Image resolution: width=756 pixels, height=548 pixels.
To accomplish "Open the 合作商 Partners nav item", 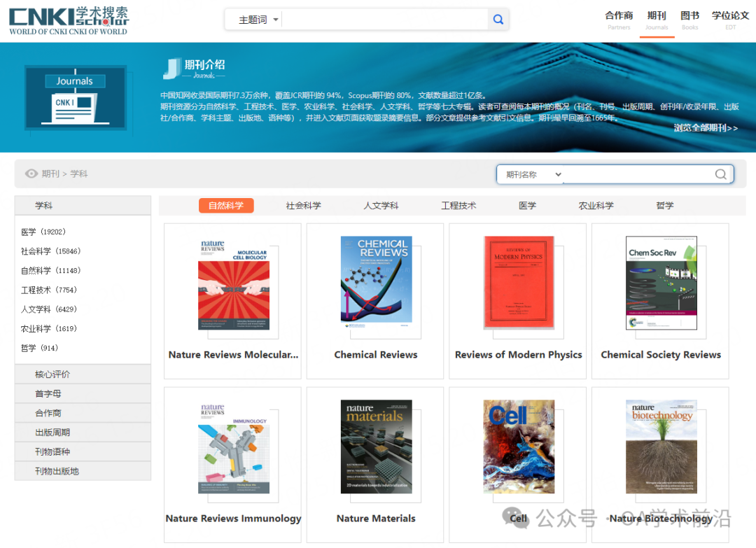I will (619, 20).
